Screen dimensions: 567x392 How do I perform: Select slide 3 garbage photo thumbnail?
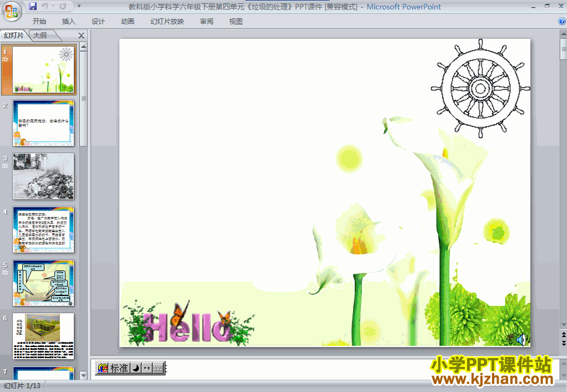click(43, 176)
